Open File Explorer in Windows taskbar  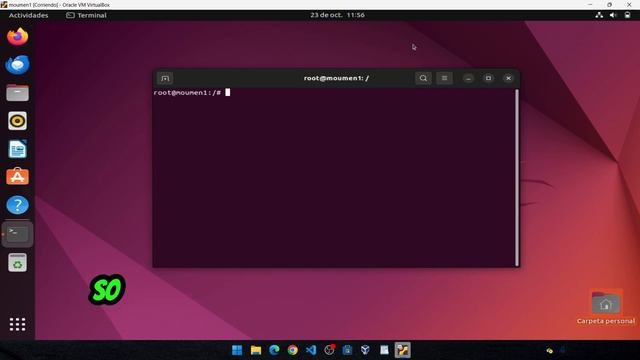256,350
